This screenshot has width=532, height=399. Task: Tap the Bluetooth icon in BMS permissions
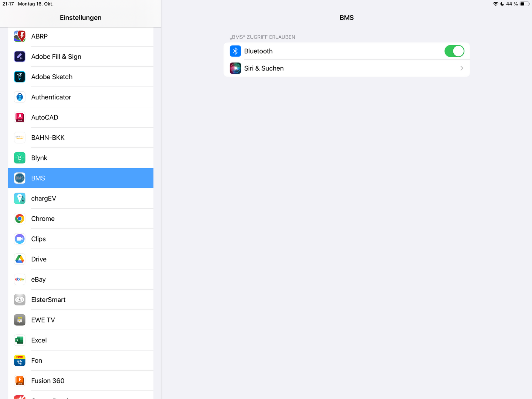click(235, 51)
